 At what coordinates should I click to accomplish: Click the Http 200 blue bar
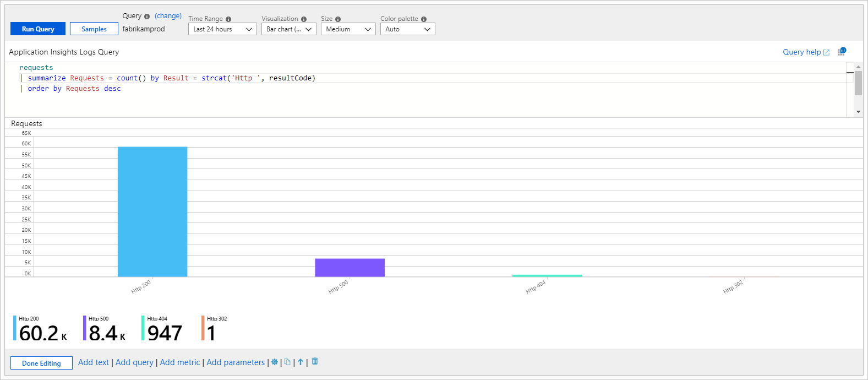point(152,211)
